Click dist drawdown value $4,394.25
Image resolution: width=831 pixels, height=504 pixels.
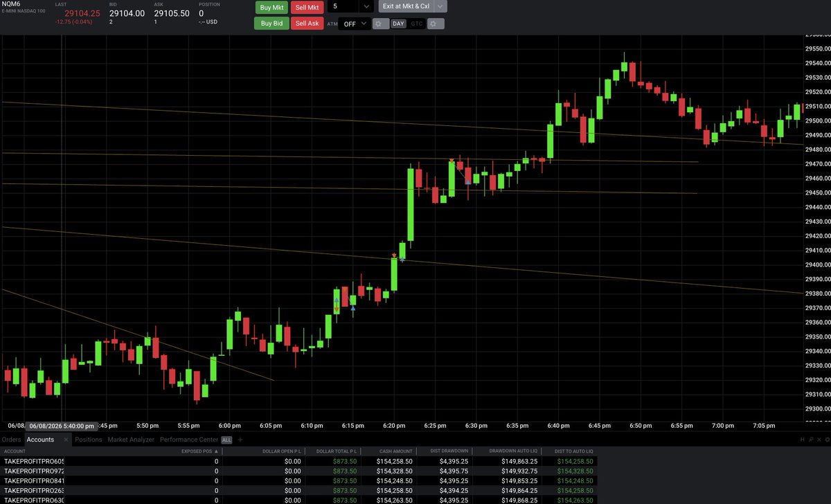click(x=454, y=490)
